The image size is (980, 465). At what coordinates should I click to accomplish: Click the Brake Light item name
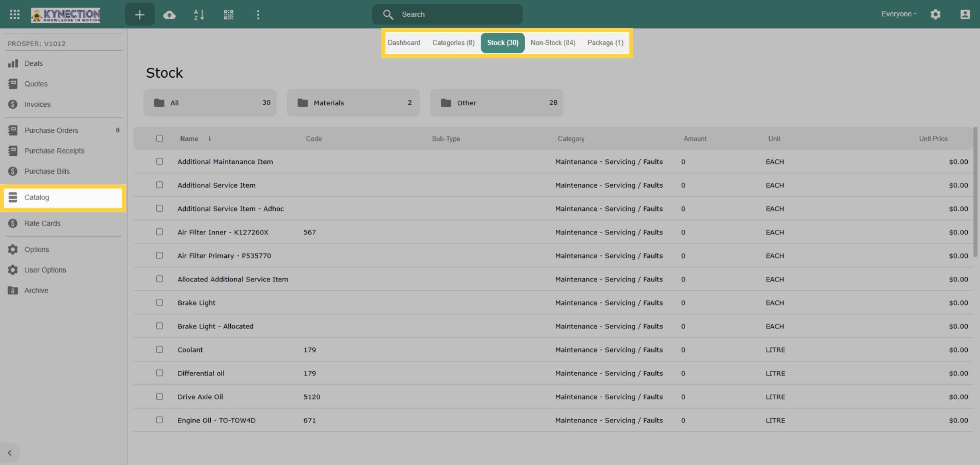(196, 303)
